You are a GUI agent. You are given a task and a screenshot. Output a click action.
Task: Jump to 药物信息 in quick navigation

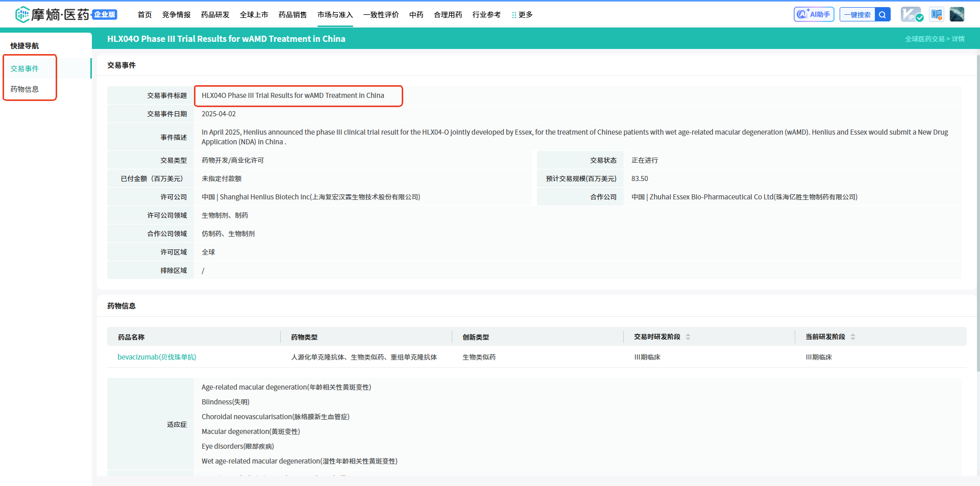pyautogui.click(x=24, y=89)
